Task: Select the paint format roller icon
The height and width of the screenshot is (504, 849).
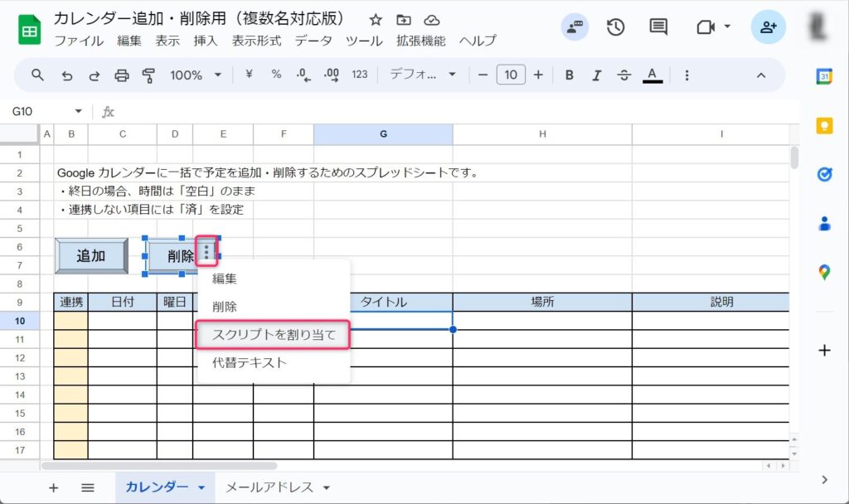Action: tap(149, 75)
